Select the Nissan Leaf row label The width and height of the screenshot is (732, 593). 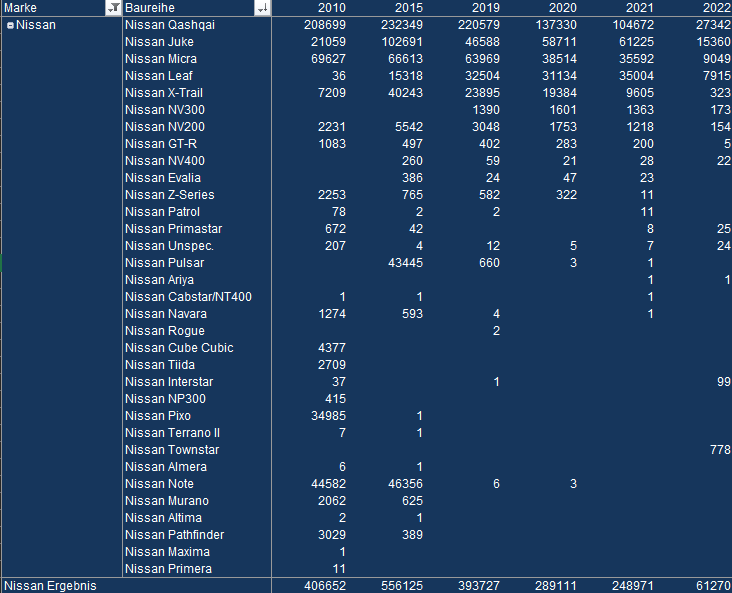pyautogui.click(x=159, y=76)
